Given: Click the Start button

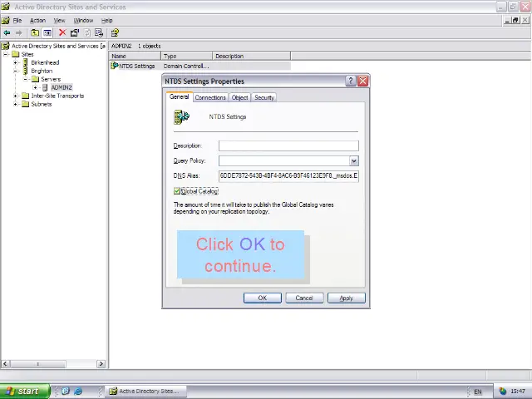Looking at the screenshot, I should (25, 392).
